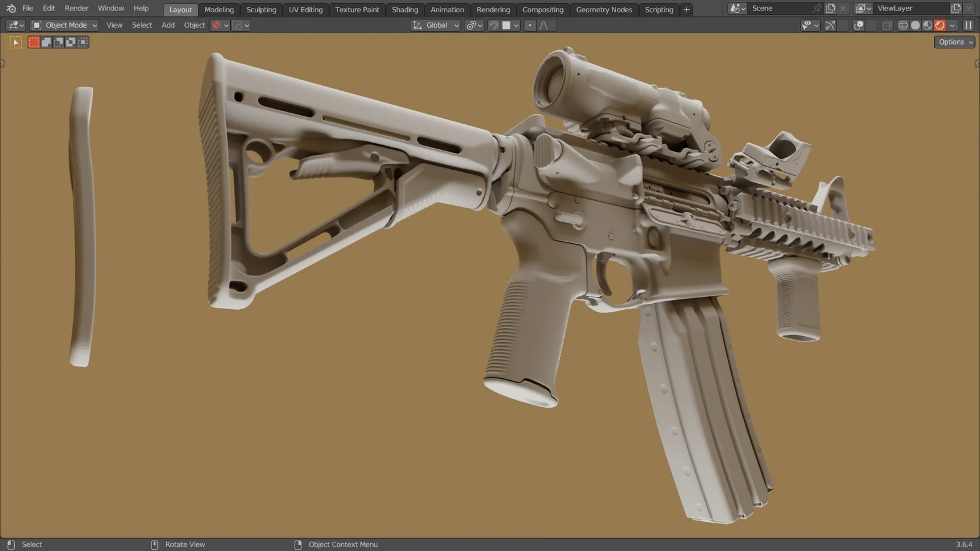Open the Object menu
Image resolution: width=980 pixels, height=551 pixels.
click(194, 25)
